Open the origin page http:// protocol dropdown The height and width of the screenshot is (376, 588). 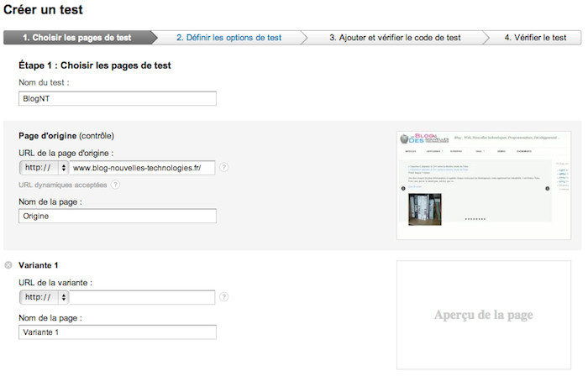click(x=44, y=167)
